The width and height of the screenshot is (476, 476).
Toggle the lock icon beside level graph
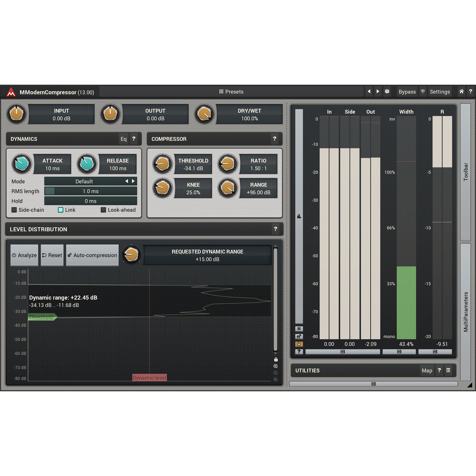click(x=276, y=360)
